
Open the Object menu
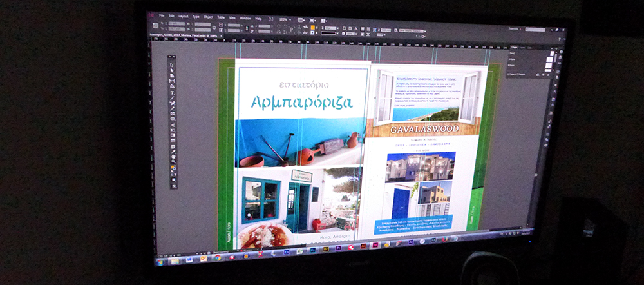coord(208,17)
